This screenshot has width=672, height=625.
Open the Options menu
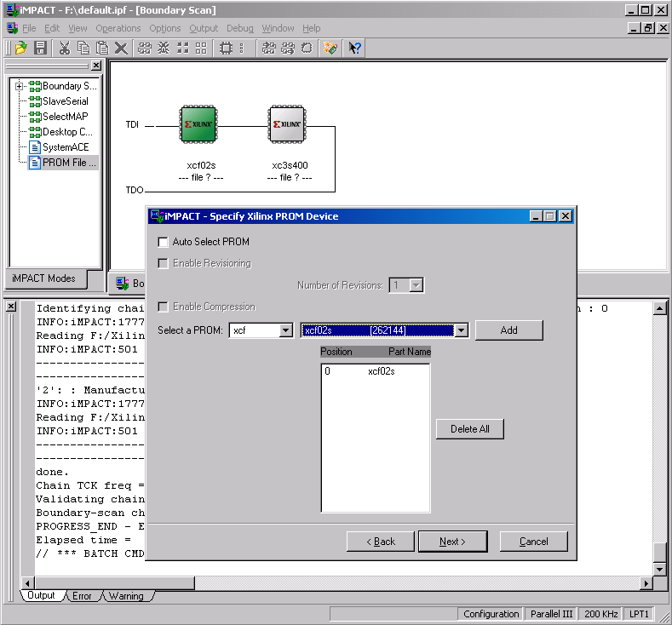(165, 28)
